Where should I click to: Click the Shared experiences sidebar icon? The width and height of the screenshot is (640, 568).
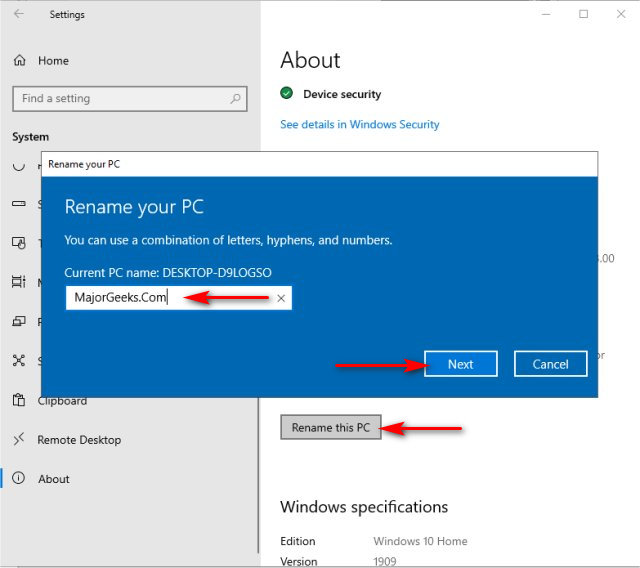19,361
